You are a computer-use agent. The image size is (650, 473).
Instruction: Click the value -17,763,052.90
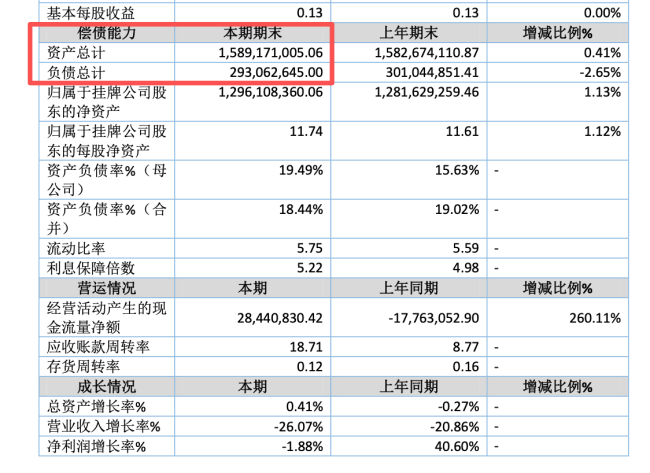pos(434,318)
